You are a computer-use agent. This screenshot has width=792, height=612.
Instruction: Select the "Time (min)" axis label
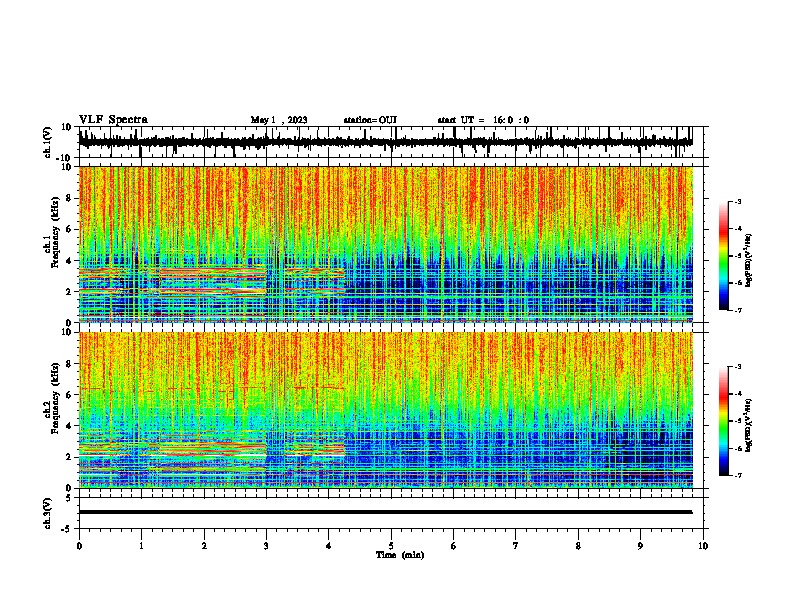(400, 555)
